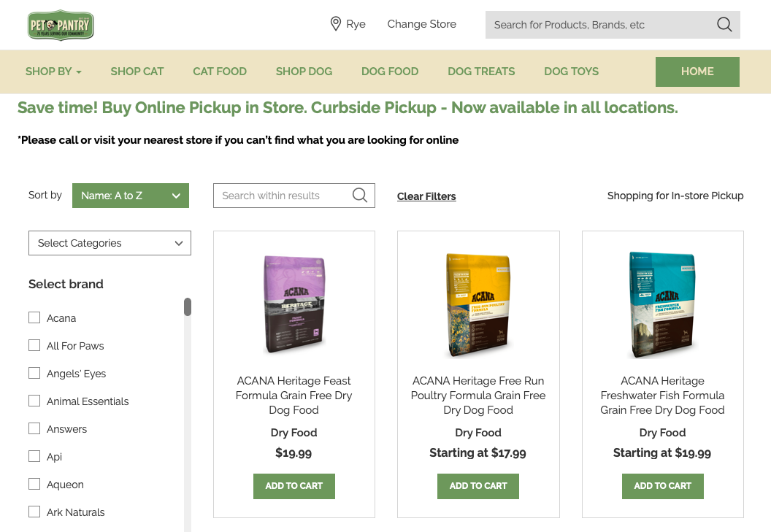Open ACANA Heritage Freshwater Fish Formula title
Image resolution: width=771 pixels, height=532 pixels.
[662, 396]
